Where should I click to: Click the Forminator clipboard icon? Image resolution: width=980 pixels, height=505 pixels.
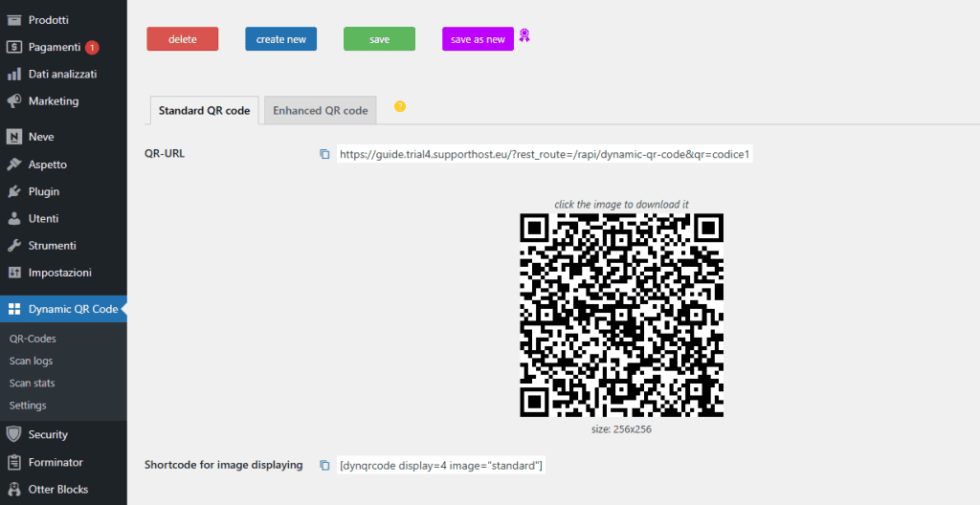[x=13, y=463]
